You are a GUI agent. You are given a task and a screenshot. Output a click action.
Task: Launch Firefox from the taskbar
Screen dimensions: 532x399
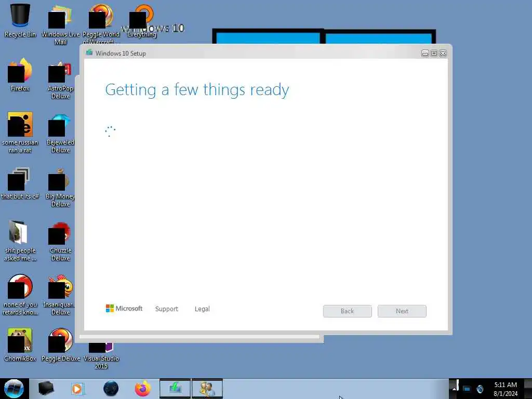point(143,389)
